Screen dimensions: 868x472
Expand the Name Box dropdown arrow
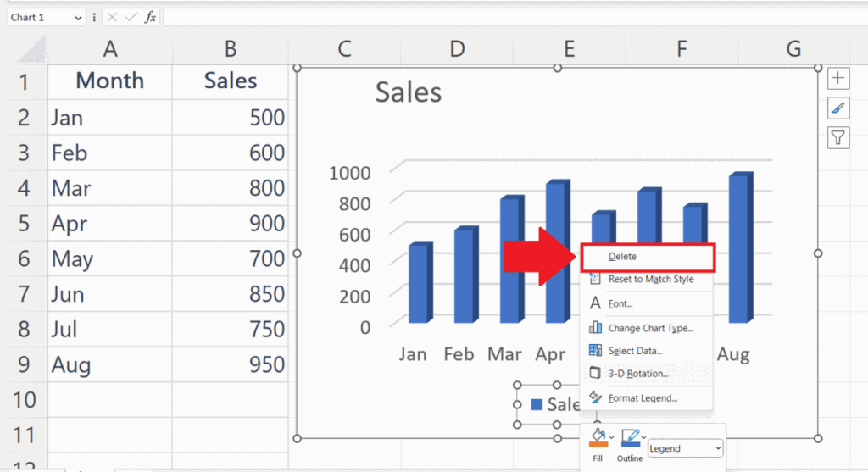pyautogui.click(x=79, y=18)
